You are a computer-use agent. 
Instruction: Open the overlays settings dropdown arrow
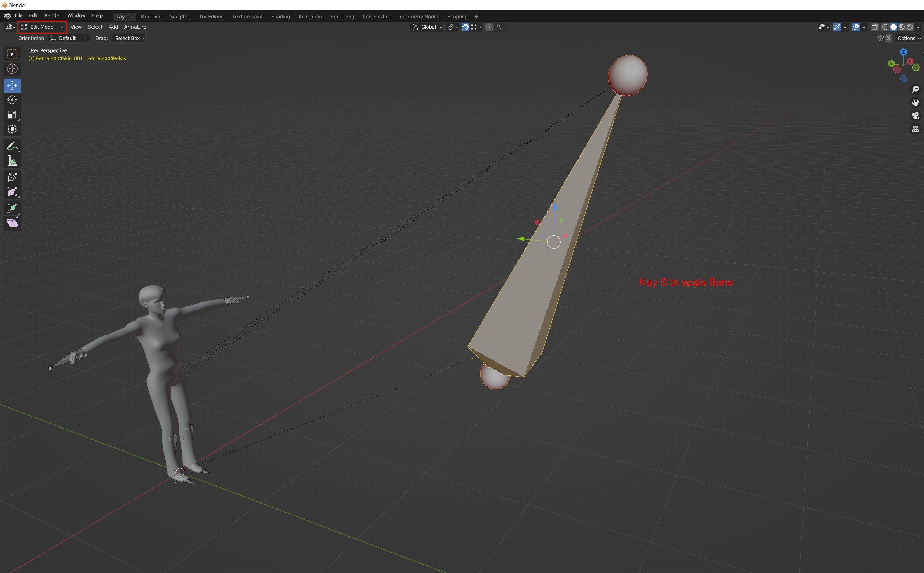pyautogui.click(x=864, y=27)
